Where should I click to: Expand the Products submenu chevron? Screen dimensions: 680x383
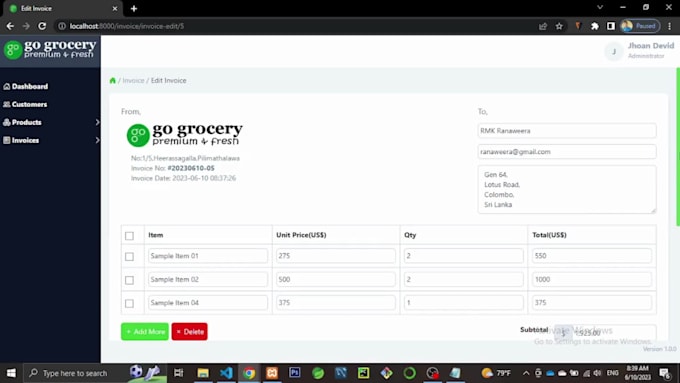pos(97,122)
